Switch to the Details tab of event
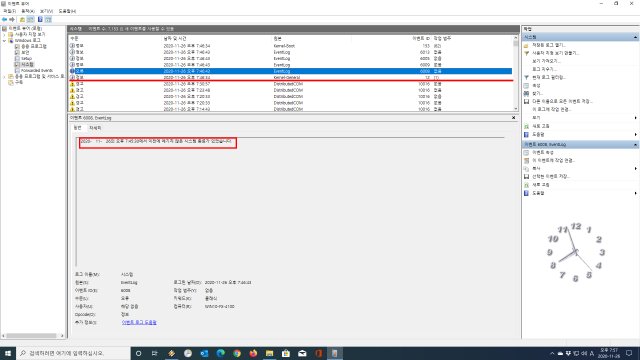 tap(95, 128)
